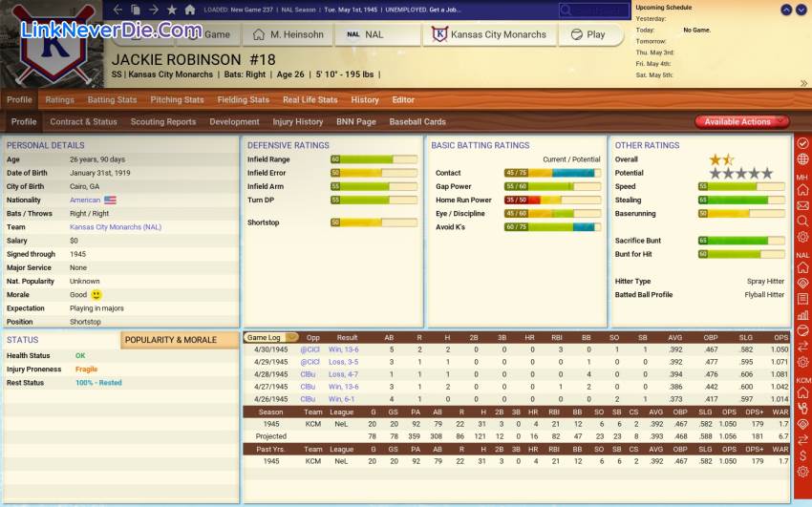Open the dollar sign finances icon
This screenshot has height=507, width=812.
click(802, 455)
